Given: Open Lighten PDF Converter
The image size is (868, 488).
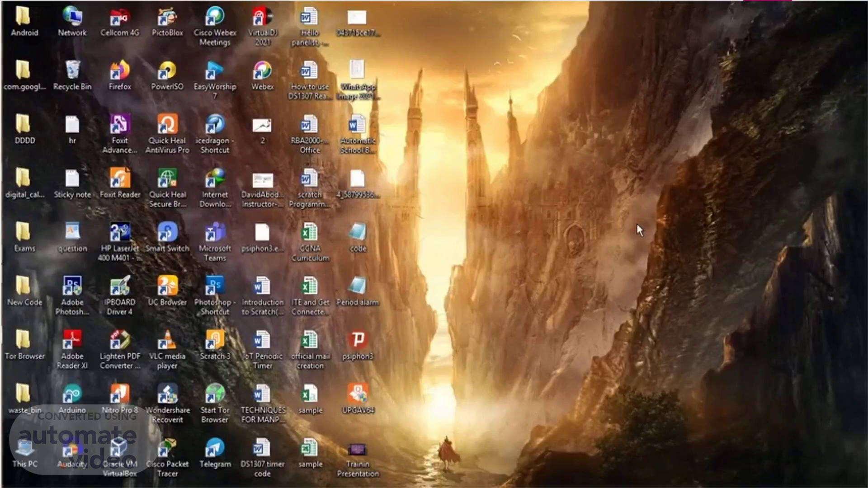Looking at the screenshot, I should pyautogui.click(x=120, y=349).
